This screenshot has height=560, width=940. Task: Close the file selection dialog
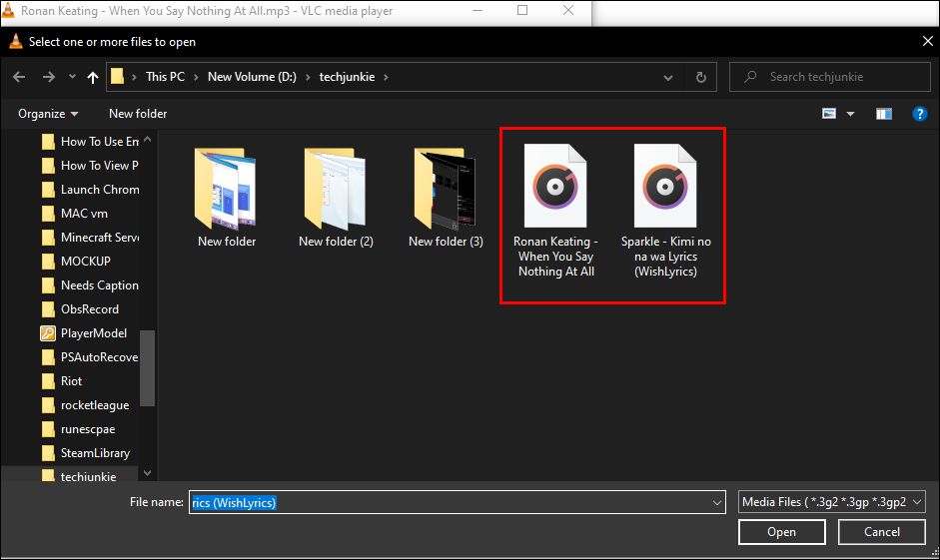tap(927, 41)
